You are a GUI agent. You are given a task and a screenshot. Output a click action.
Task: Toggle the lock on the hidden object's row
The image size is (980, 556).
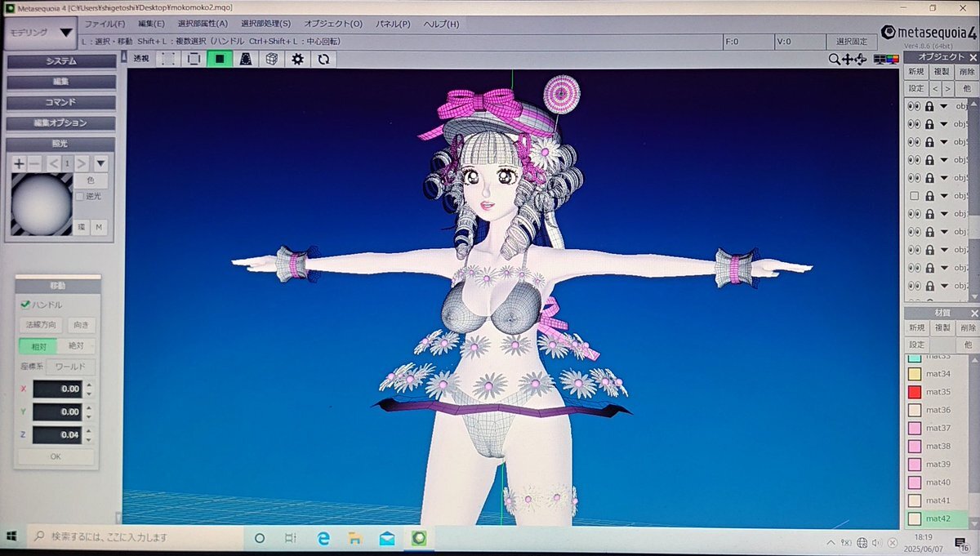(929, 196)
